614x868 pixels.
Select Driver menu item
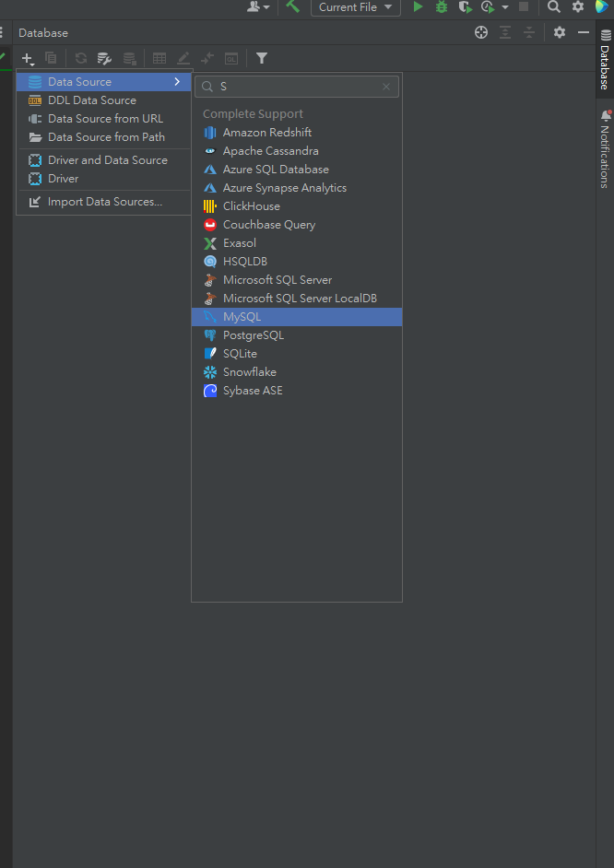coord(103,179)
